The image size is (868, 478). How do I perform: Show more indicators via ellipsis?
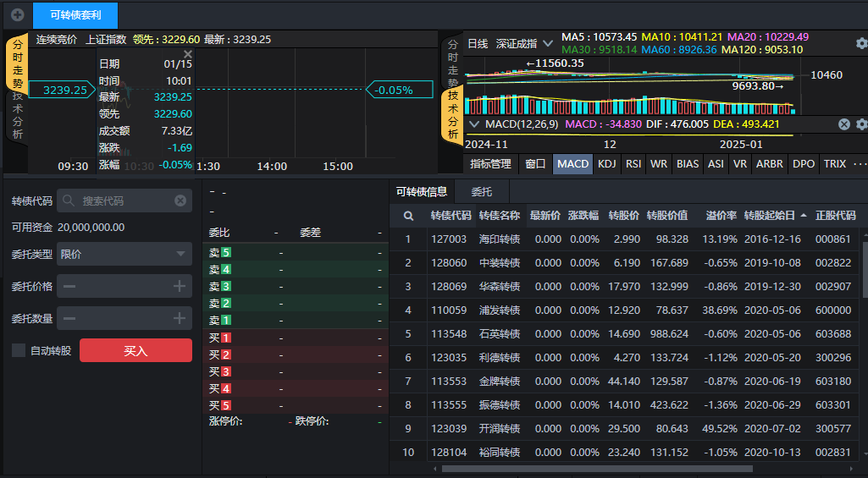coord(860,164)
